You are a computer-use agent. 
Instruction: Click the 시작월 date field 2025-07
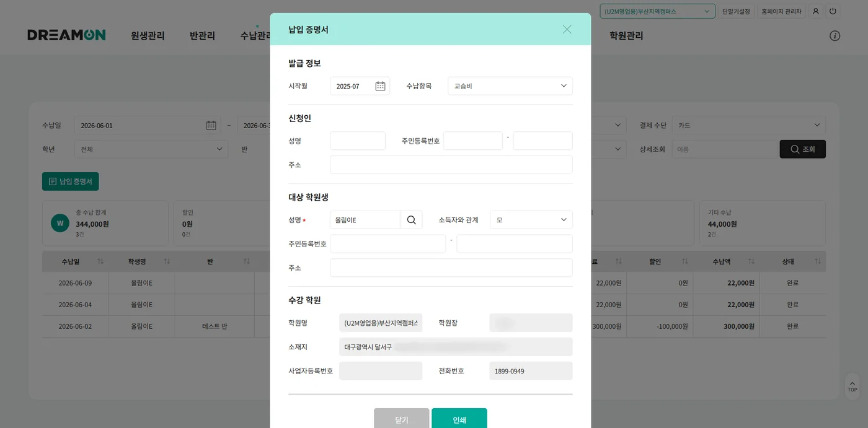click(360, 86)
